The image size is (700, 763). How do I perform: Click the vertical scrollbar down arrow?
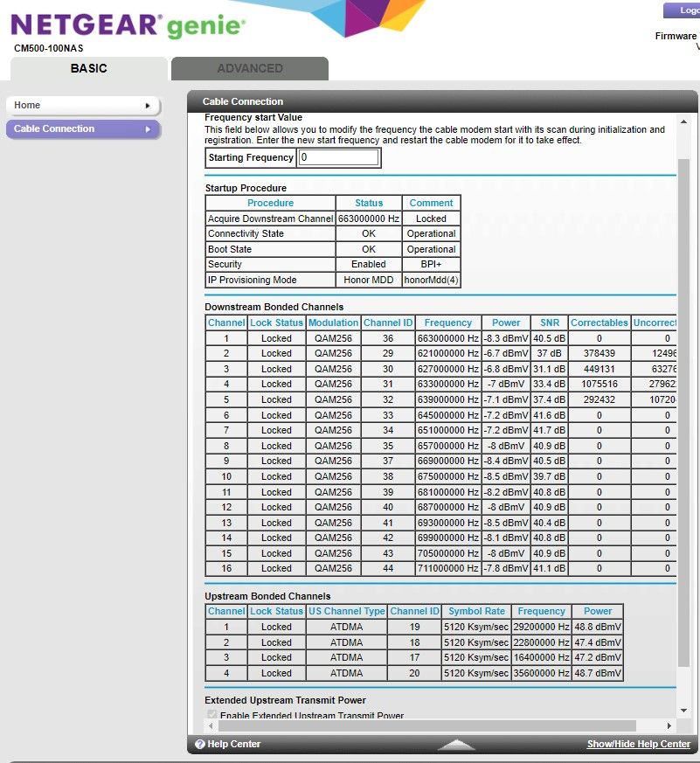pos(683,711)
